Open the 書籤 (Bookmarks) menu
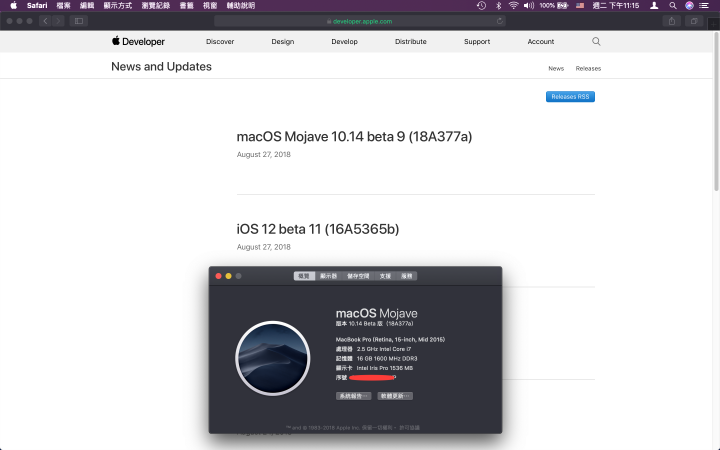Image resolution: width=720 pixels, height=450 pixels. click(x=186, y=6)
